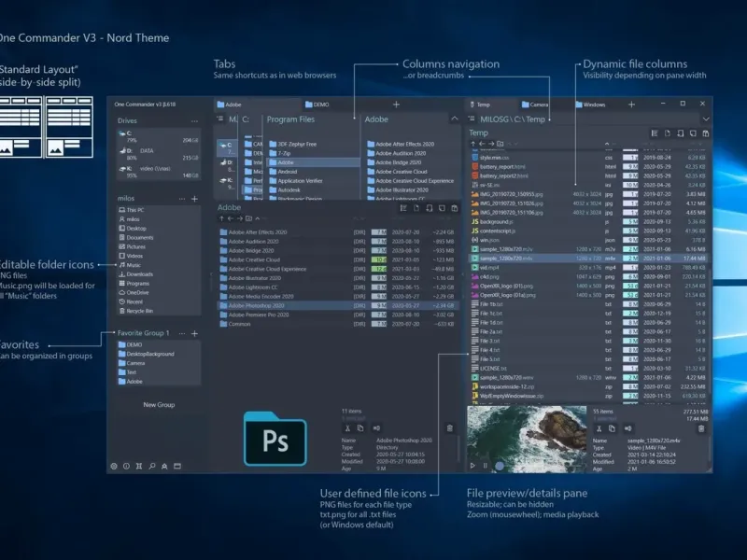The width and height of the screenshot is (747, 560).
Task: Click the new folder icon in Adobe pane toolbar
Action: coord(248,218)
